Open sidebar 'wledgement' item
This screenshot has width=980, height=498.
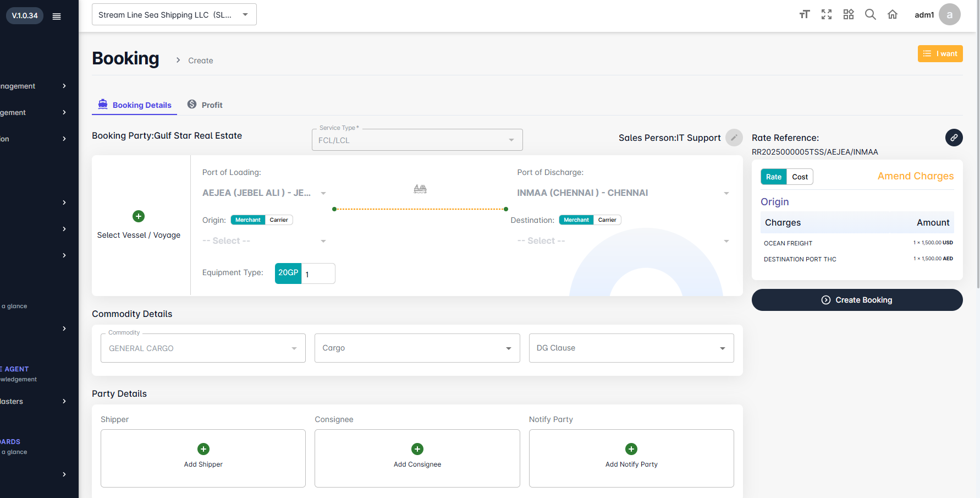[x=19, y=379]
